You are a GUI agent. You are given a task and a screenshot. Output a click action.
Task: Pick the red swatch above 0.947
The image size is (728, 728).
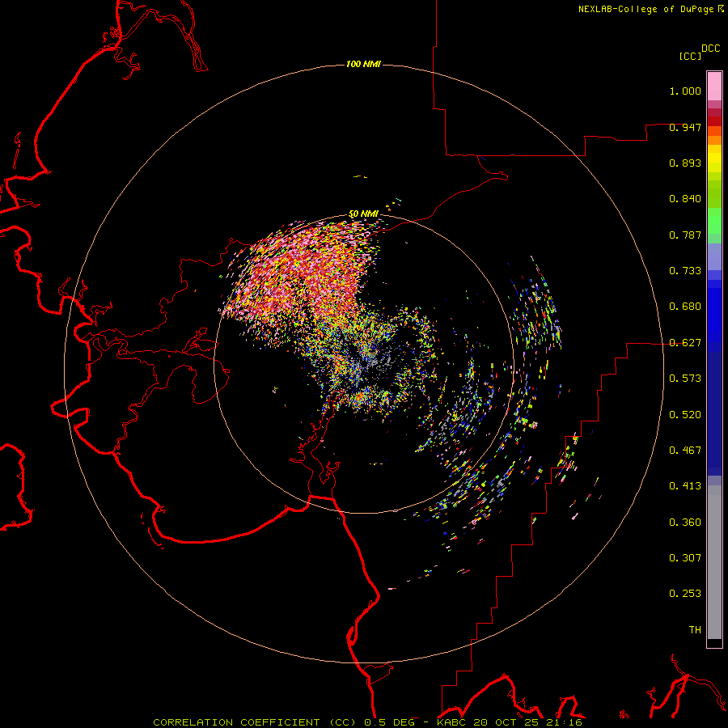click(714, 121)
